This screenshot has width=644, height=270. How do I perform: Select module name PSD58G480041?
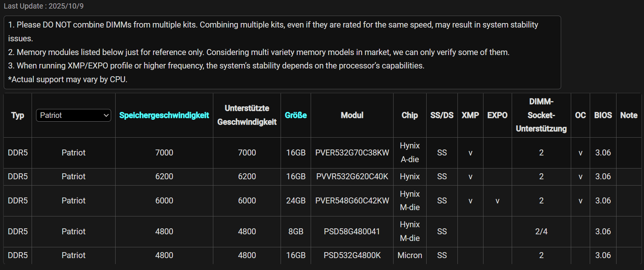(352, 232)
